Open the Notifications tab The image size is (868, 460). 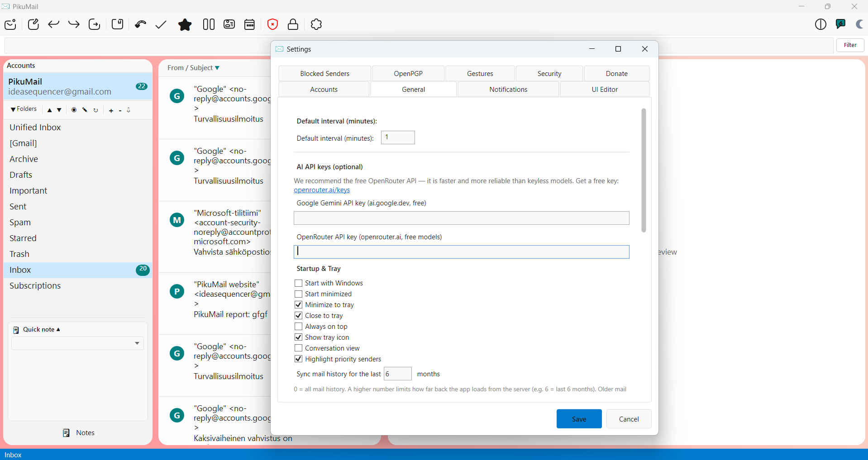pyautogui.click(x=508, y=89)
